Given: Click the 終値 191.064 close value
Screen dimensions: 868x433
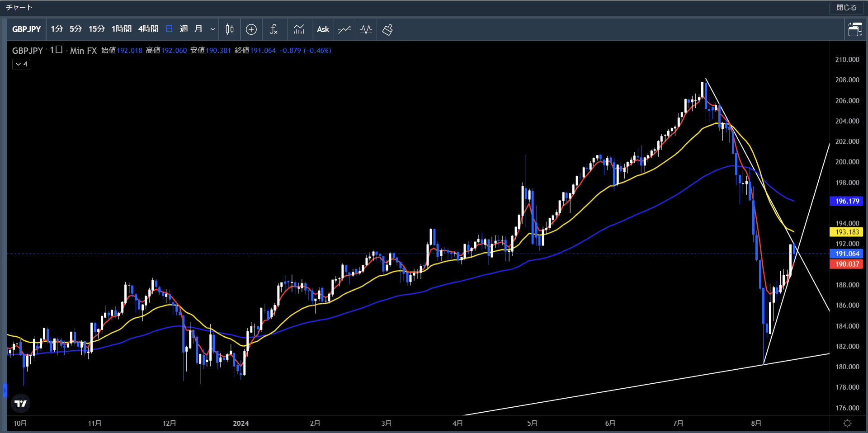Looking at the screenshot, I should 255,51.
